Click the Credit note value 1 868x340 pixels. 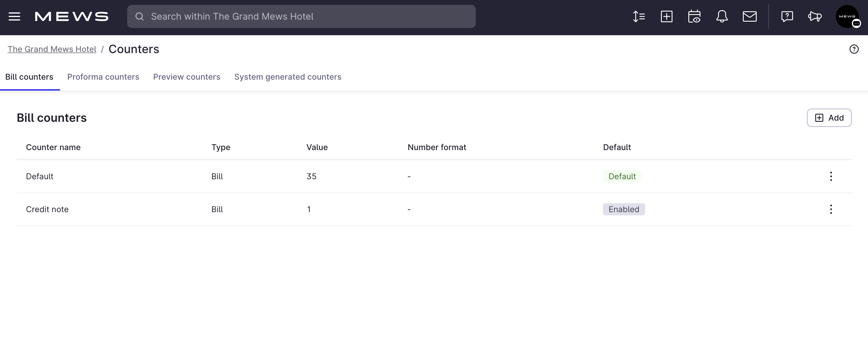click(309, 210)
